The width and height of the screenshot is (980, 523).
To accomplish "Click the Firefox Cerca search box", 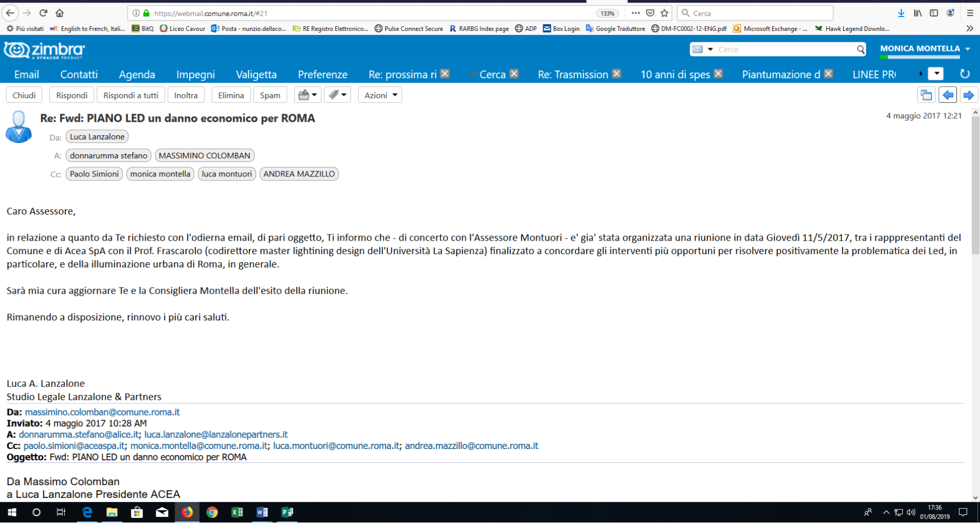I will [x=755, y=13].
